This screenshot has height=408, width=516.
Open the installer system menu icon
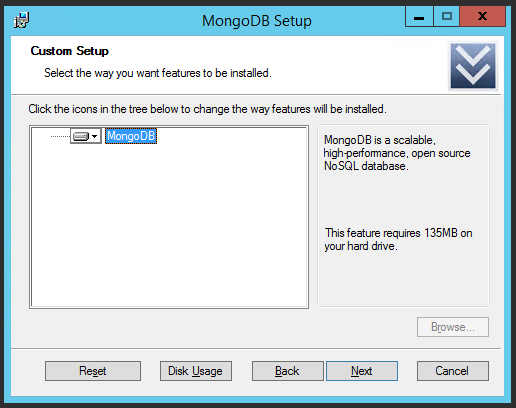coord(21,20)
